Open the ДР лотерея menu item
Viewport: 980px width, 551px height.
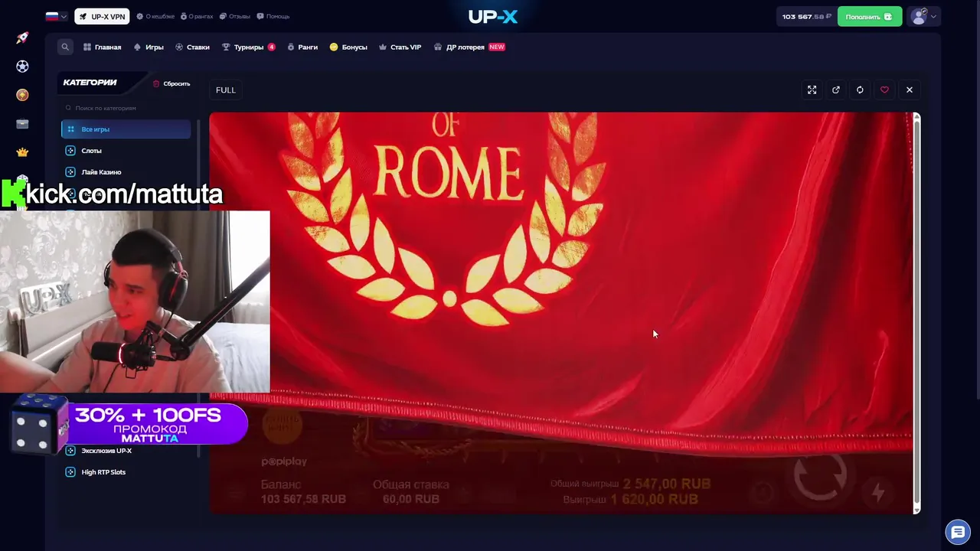pyautogui.click(x=469, y=47)
